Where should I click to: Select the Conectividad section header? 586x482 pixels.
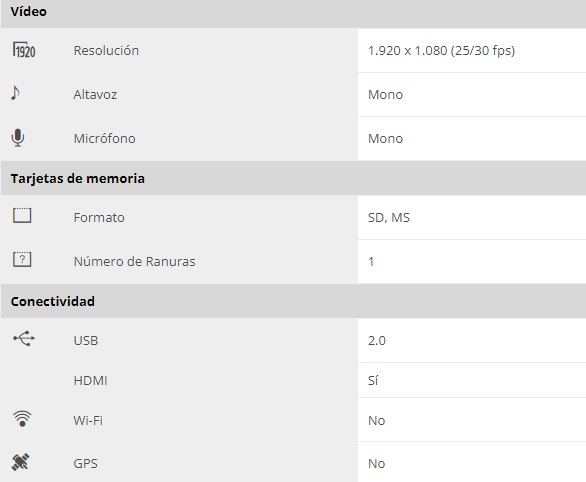coord(293,301)
